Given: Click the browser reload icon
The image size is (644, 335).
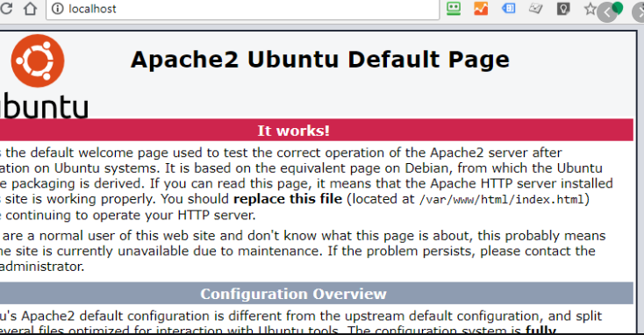Looking at the screenshot, I should [x=6, y=8].
